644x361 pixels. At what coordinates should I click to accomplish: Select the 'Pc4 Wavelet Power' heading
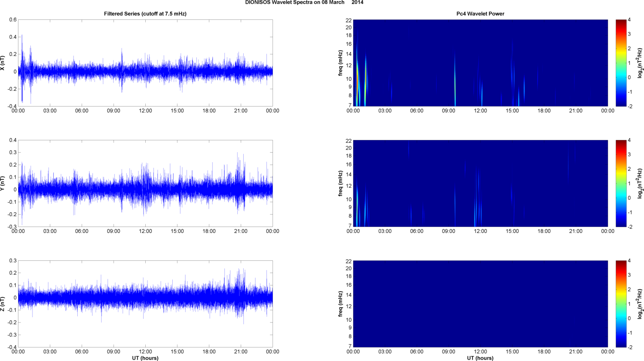480,14
